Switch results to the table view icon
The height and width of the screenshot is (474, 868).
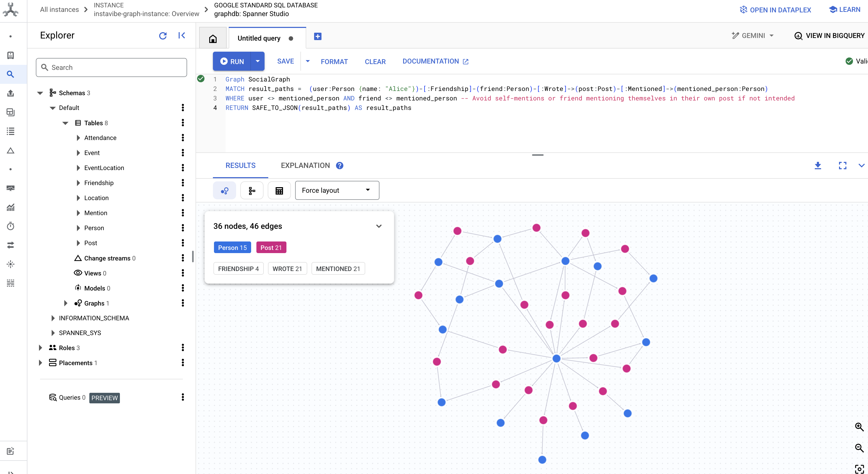[279, 190]
